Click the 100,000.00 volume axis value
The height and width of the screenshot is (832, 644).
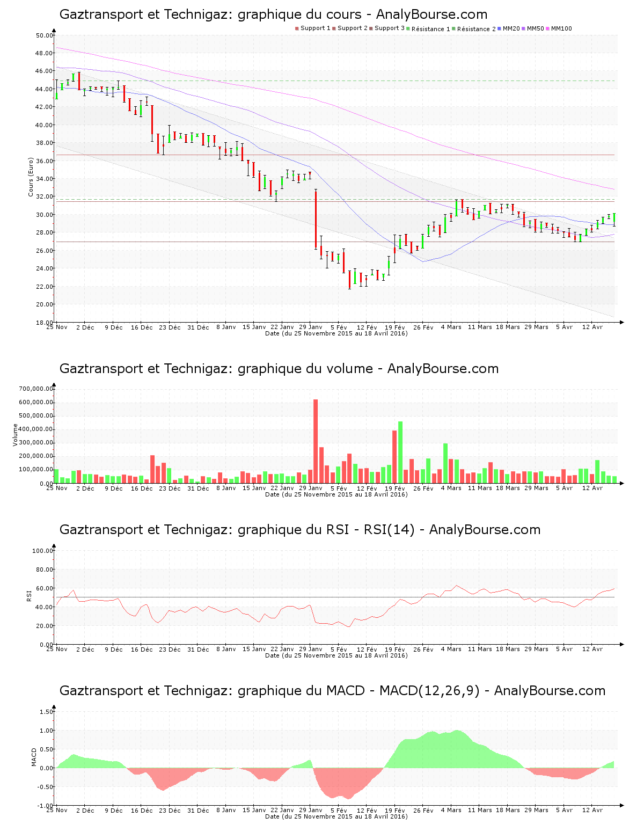pyautogui.click(x=36, y=470)
